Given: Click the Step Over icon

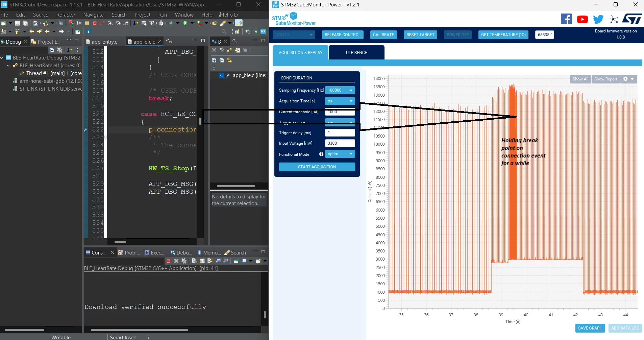Looking at the screenshot, I should 118,23.
